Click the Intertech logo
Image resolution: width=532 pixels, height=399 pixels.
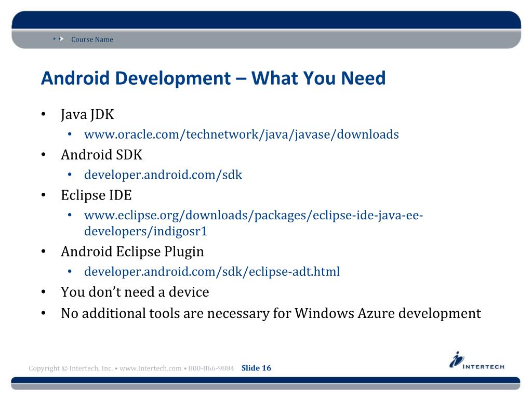(x=477, y=361)
